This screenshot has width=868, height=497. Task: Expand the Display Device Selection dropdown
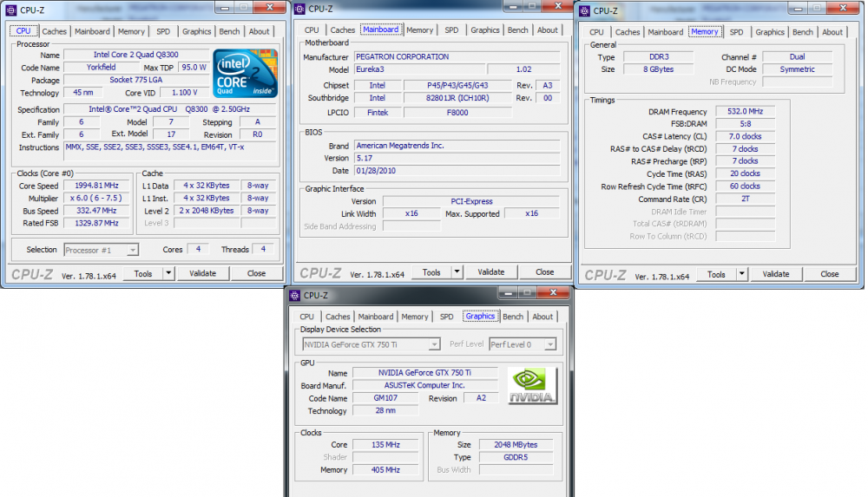point(435,344)
